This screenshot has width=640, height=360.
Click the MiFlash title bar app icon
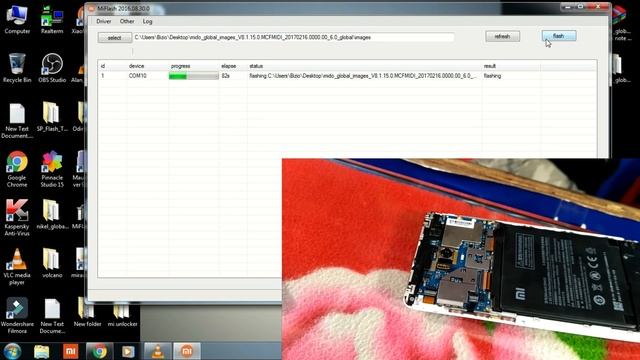pos(91,9)
